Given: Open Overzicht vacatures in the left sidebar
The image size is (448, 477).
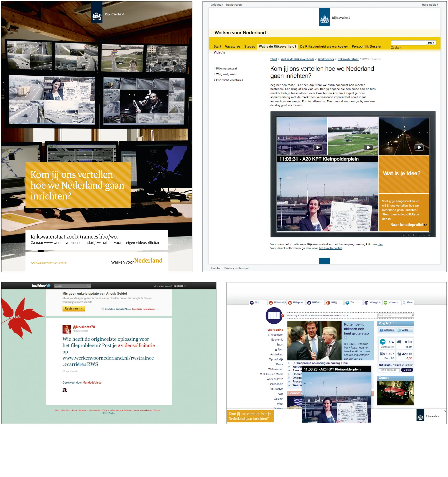Looking at the screenshot, I should point(229,80).
